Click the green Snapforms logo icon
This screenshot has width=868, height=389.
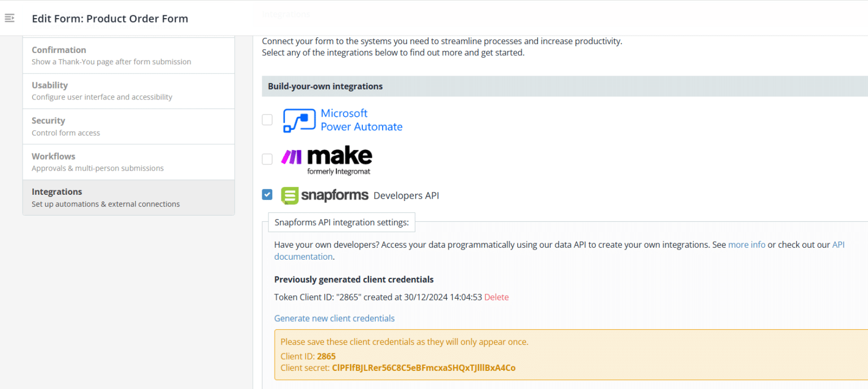tap(290, 195)
